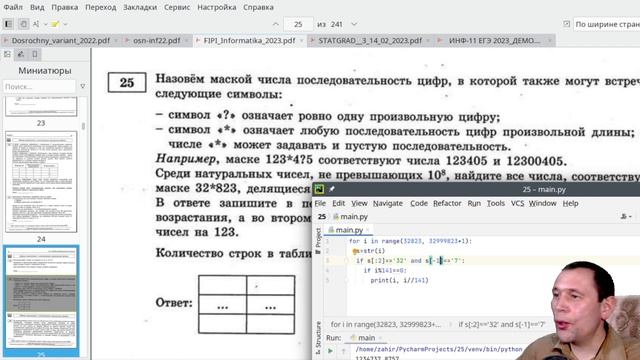Open PyCharm View menu
The height and width of the screenshot is (360, 640).
click(x=359, y=203)
